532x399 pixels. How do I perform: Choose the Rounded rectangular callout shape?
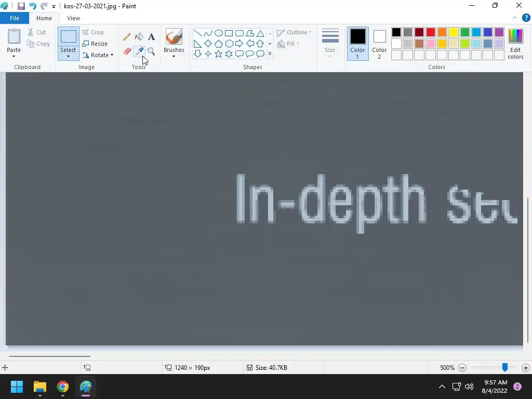pyautogui.click(x=240, y=54)
